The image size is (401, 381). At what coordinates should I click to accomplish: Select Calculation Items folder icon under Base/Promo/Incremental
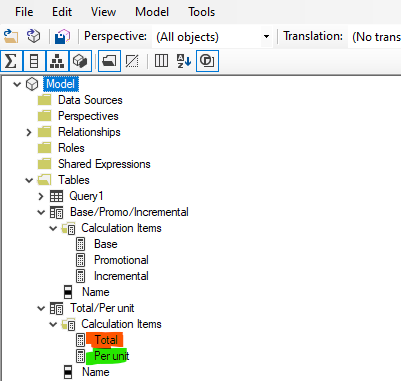[x=68, y=229]
